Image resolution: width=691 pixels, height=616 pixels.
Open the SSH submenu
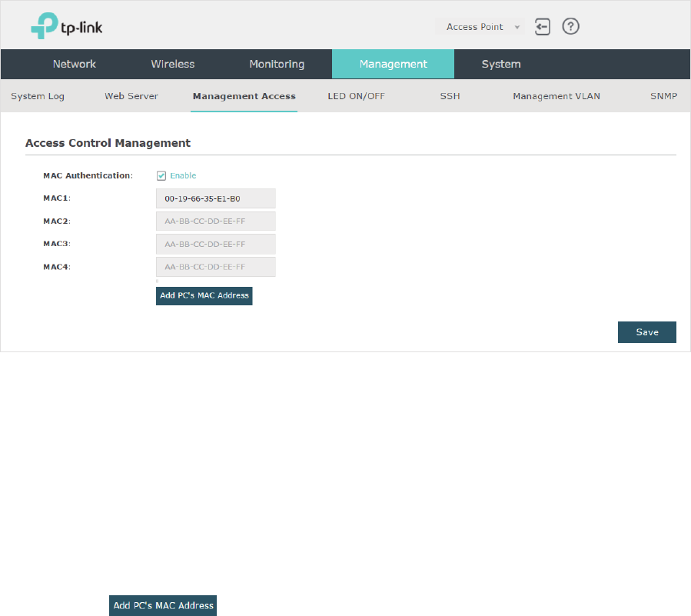450,96
